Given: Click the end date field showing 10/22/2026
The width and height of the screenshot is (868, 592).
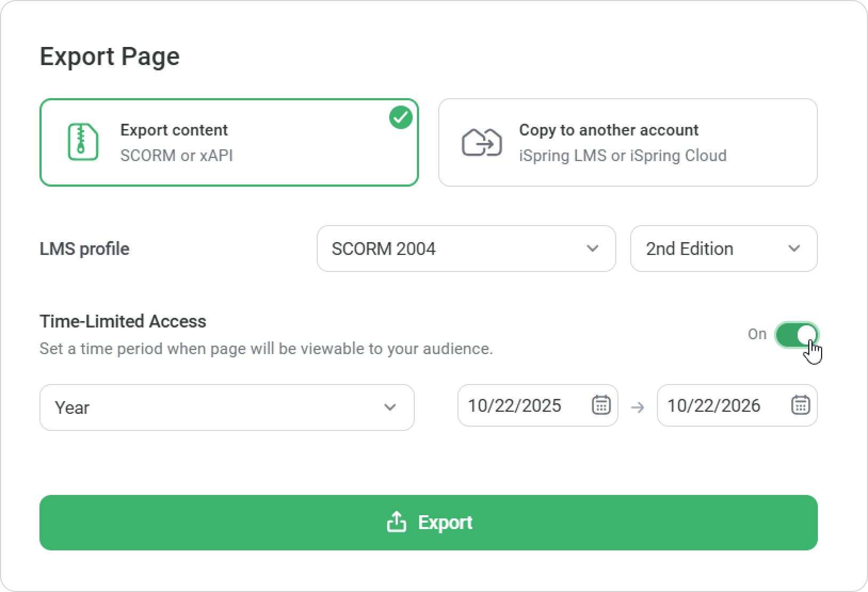Looking at the screenshot, I should click(x=714, y=405).
